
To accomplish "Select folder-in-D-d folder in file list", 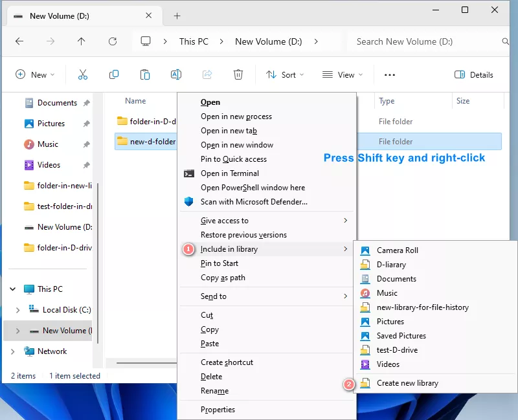I will pos(146,121).
